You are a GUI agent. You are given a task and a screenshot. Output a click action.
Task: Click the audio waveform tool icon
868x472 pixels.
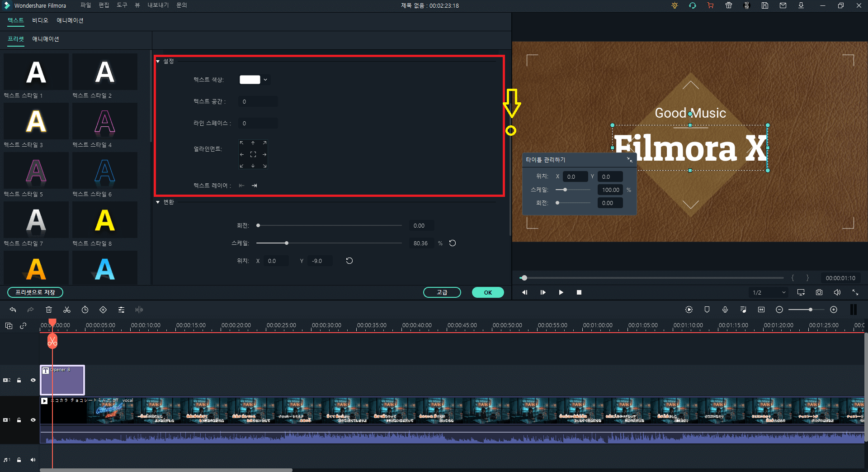pyautogui.click(x=139, y=310)
